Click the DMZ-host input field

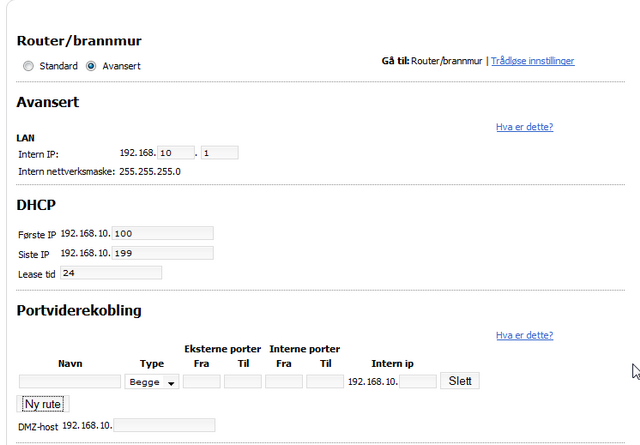(164, 425)
